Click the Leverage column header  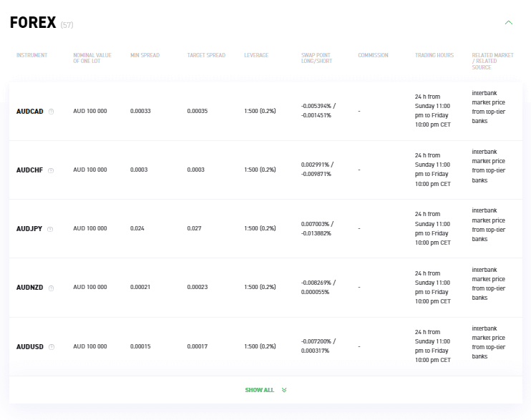point(256,55)
